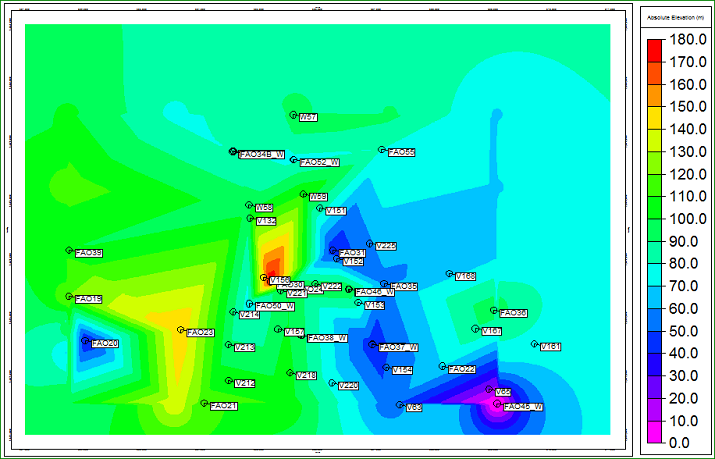Image resolution: width=715 pixels, height=459 pixels.
Task: Click the yellow V156 well marker
Action: 264,277
